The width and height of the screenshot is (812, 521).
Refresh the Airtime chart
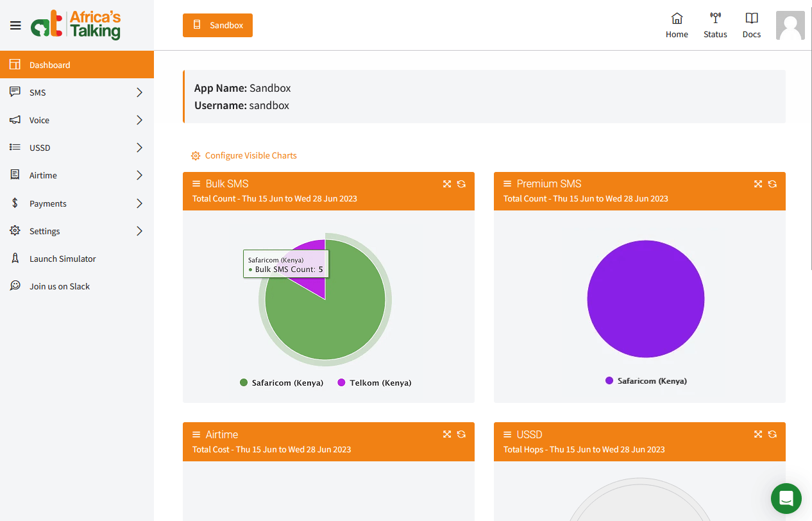[x=461, y=434]
